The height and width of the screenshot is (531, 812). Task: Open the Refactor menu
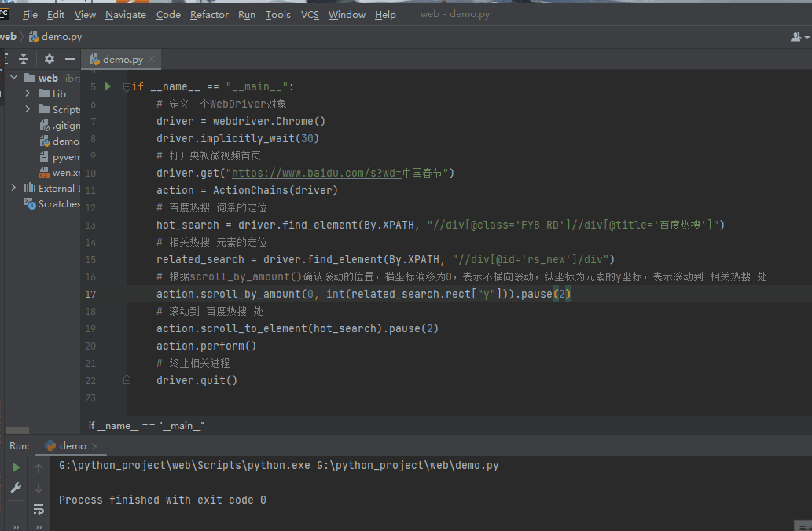click(209, 14)
